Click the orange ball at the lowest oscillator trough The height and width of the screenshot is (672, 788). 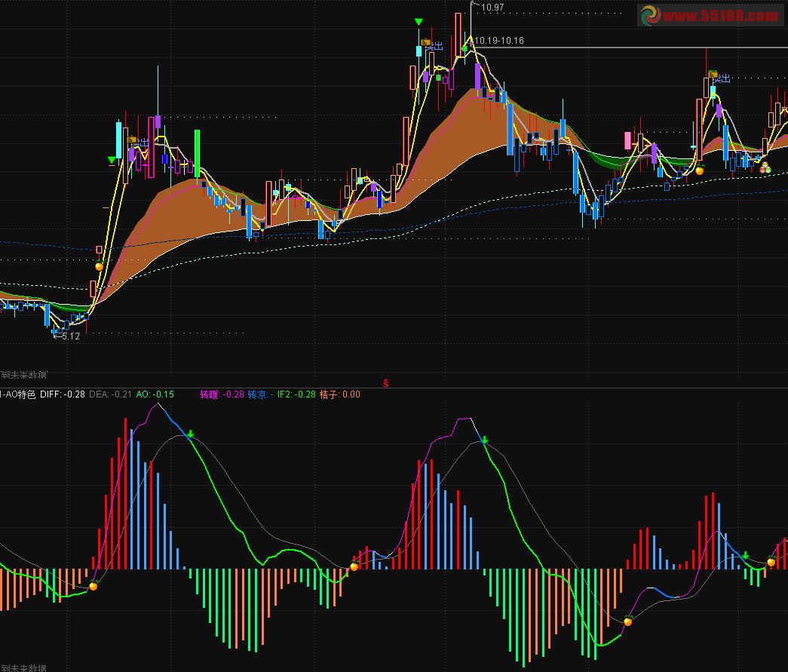[627, 621]
